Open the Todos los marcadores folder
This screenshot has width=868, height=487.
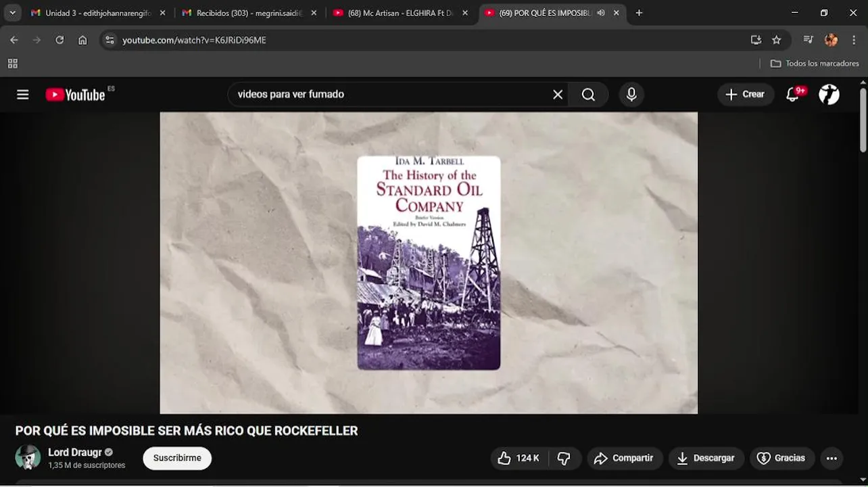[x=815, y=64]
